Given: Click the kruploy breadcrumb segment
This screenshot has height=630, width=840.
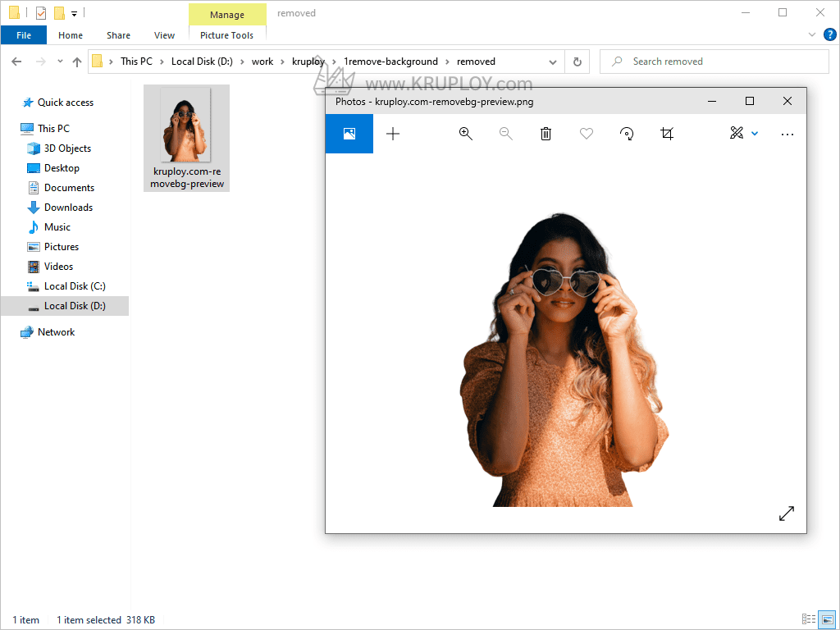Looking at the screenshot, I should (308, 62).
